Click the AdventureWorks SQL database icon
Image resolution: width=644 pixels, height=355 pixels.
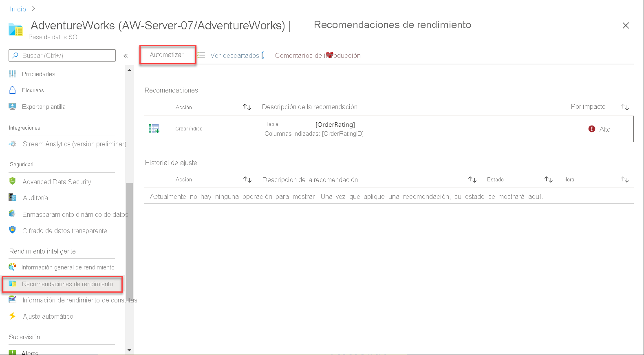point(16,30)
